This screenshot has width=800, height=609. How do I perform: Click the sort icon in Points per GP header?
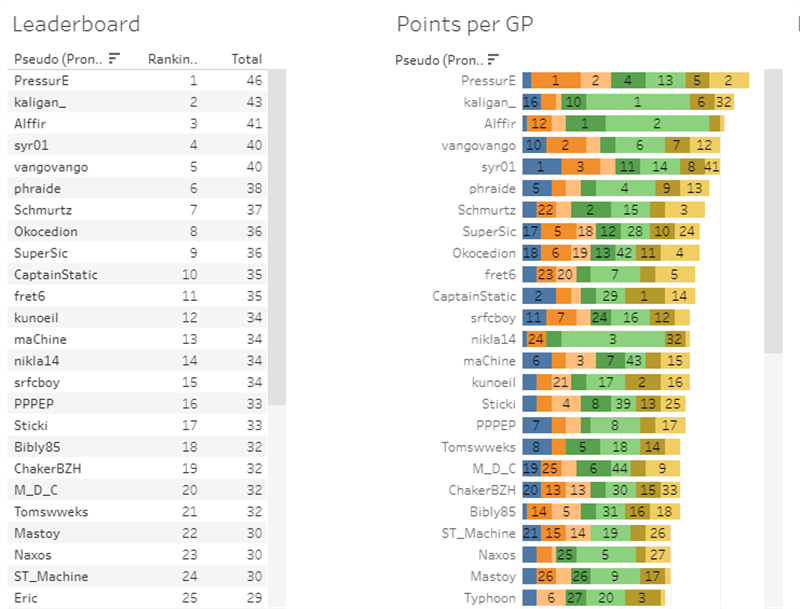coord(493,59)
